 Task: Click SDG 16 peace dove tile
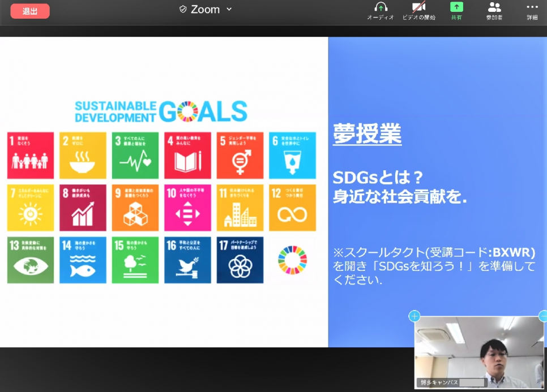[x=187, y=260]
